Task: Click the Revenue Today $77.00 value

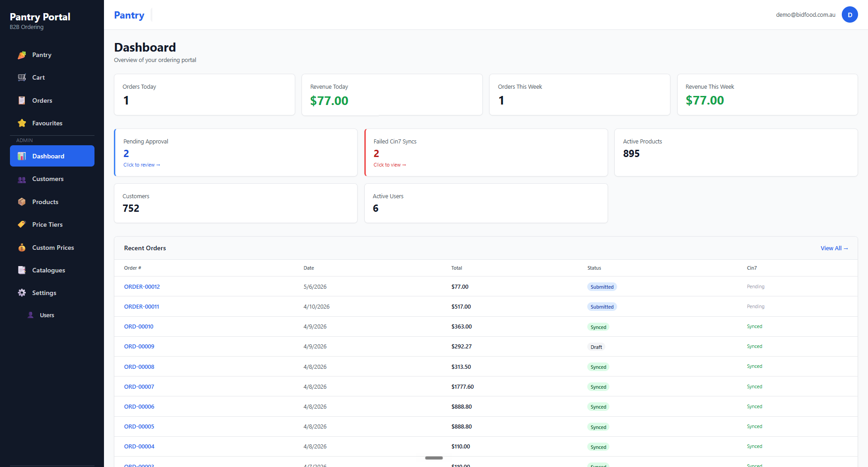Action: 329,100
